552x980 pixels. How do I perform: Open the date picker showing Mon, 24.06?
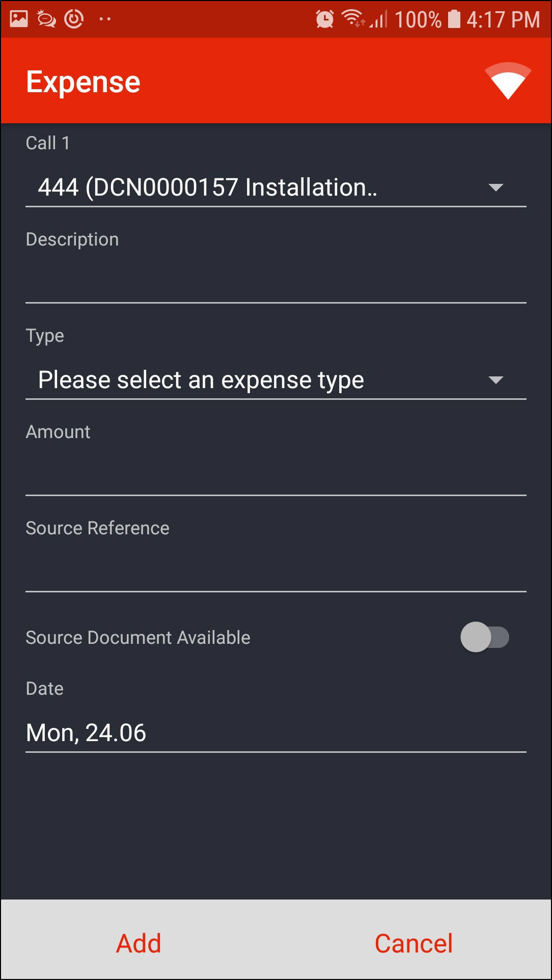point(275,733)
